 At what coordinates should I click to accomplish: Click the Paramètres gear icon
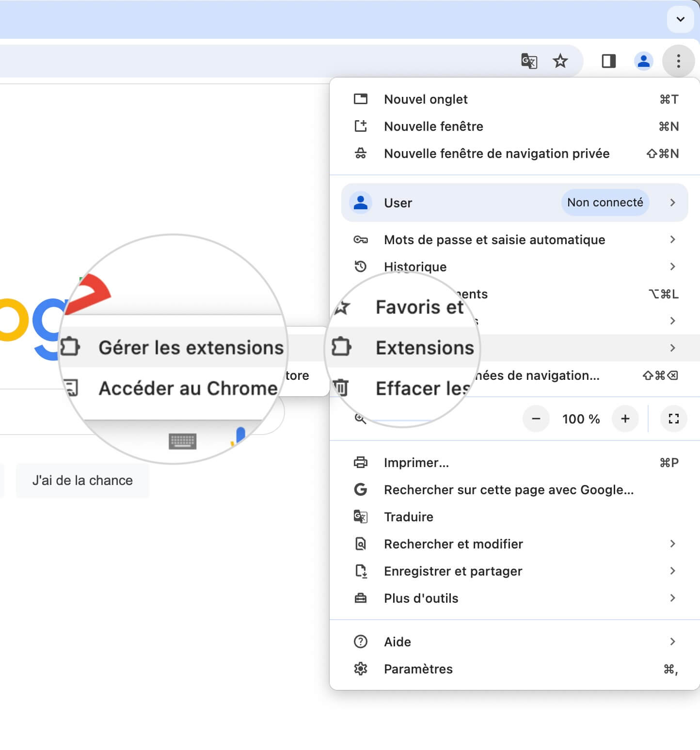pyautogui.click(x=361, y=669)
